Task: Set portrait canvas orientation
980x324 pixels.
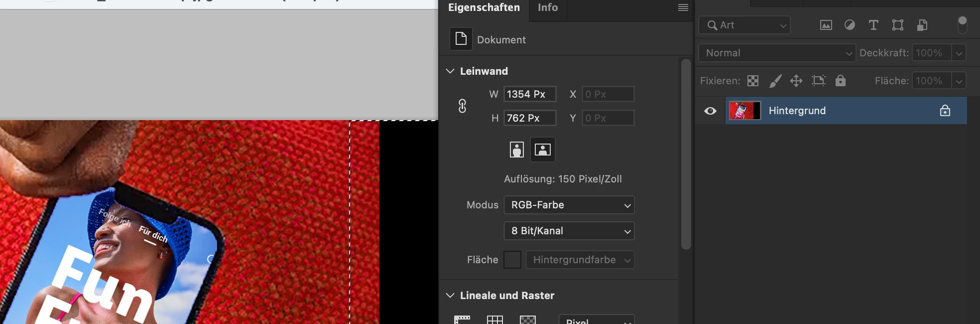Action: [517, 150]
